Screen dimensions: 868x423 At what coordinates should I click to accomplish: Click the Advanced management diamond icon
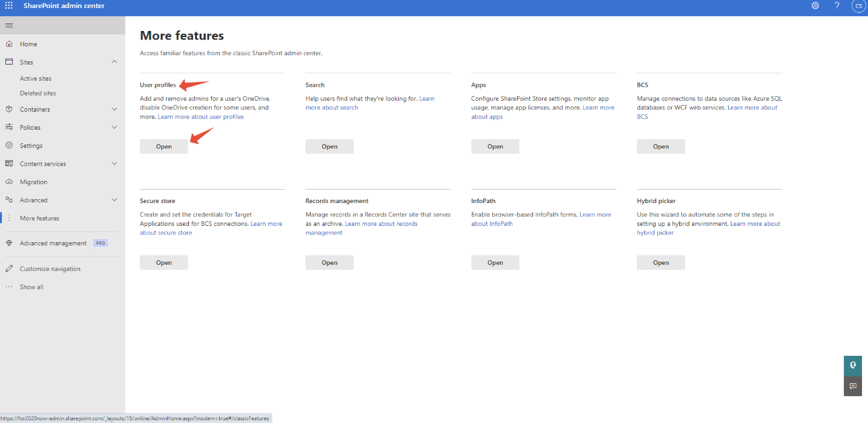tap(9, 243)
